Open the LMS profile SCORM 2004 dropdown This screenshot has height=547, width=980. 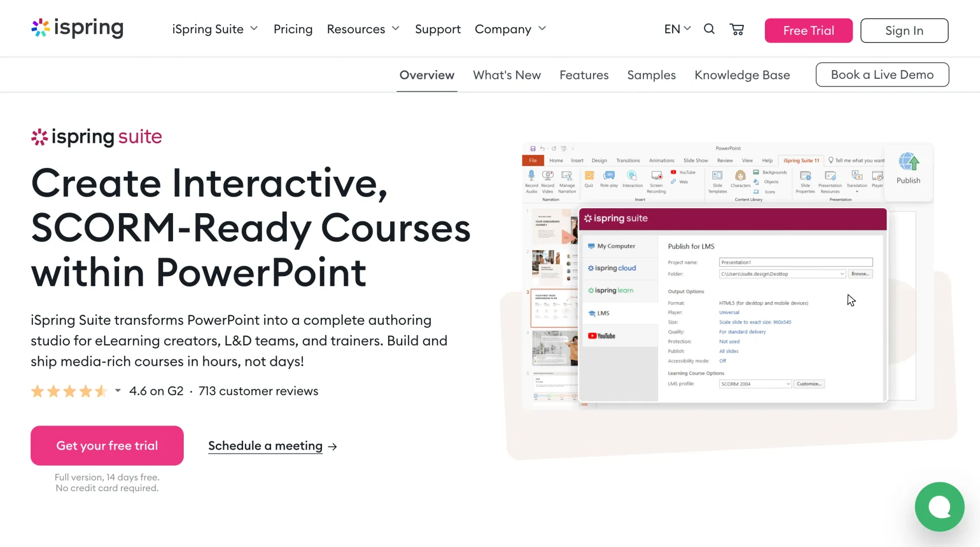pyautogui.click(x=755, y=384)
